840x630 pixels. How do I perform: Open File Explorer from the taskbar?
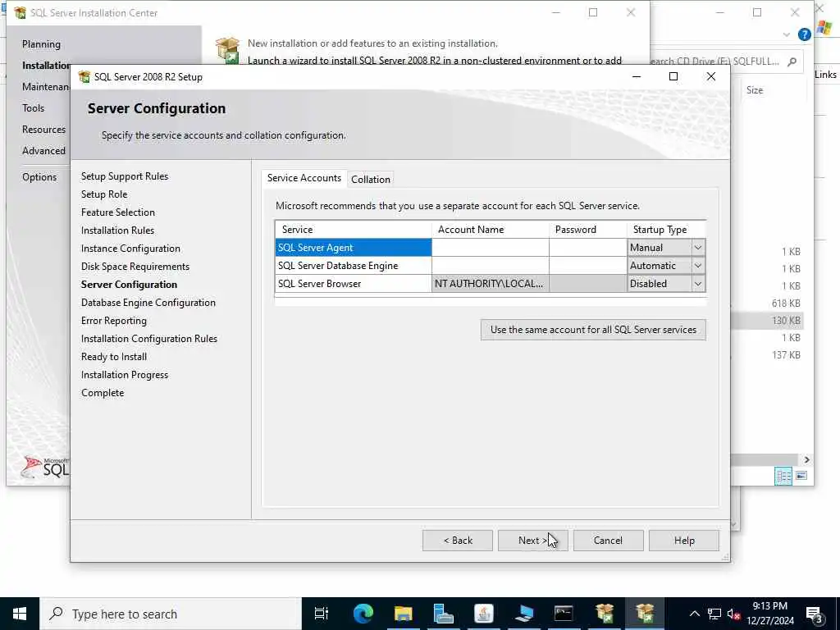click(403, 614)
